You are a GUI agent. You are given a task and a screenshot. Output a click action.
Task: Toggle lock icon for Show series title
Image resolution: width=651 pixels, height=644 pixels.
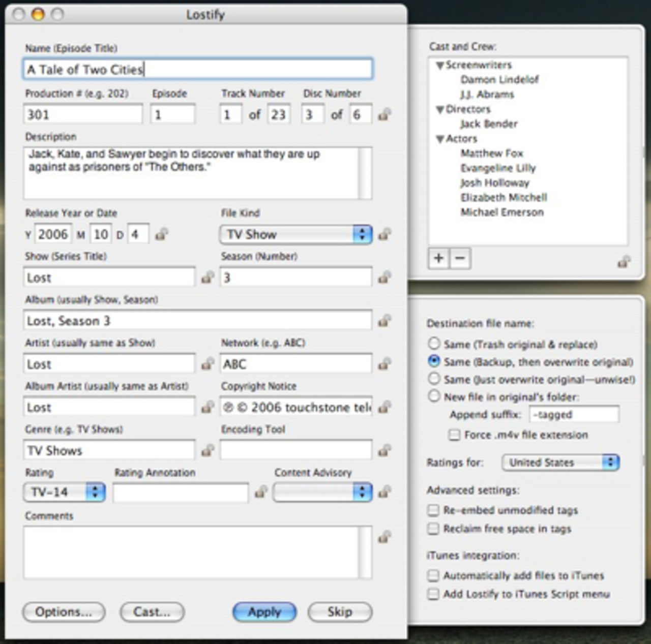(x=207, y=278)
